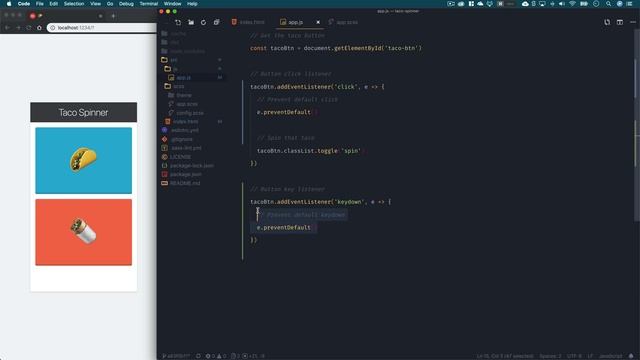
Task: Open the Go menu
Action: pyautogui.click(x=110, y=4)
